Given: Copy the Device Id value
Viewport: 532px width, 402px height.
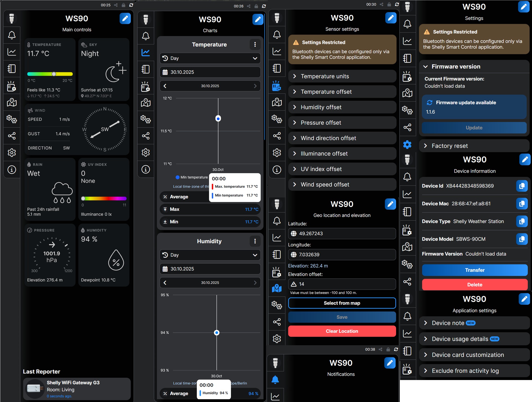Looking at the screenshot, I should pos(521,186).
